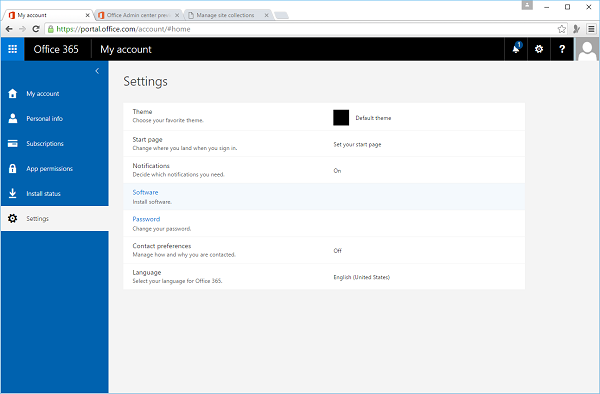This screenshot has width=600, height=394.
Task: Click the card icon for Subscriptions
Action: pyautogui.click(x=13, y=143)
